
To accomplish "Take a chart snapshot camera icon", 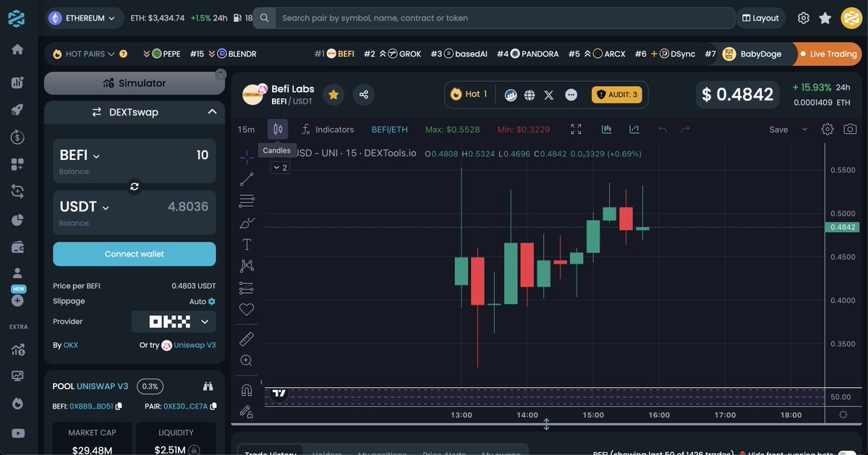I will pos(850,129).
